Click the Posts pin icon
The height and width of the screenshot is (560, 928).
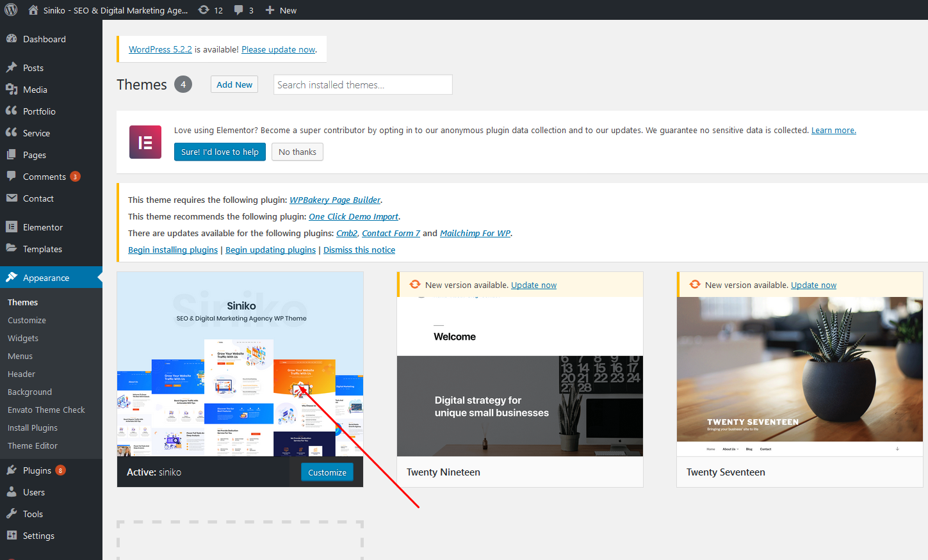click(x=12, y=67)
